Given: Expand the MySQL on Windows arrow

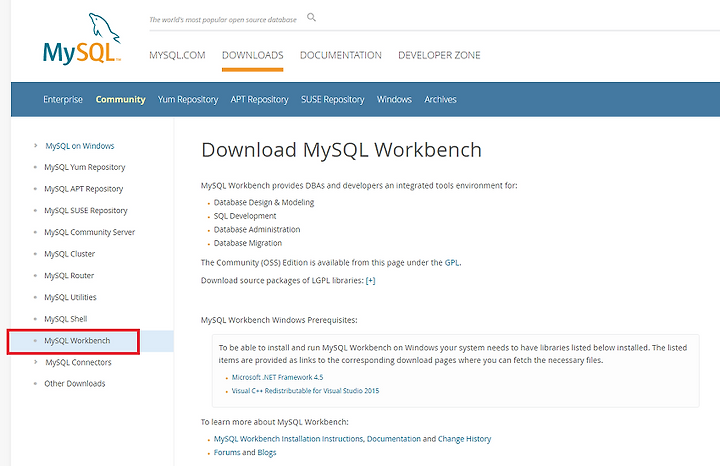Looking at the screenshot, I should pyautogui.click(x=35, y=146).
